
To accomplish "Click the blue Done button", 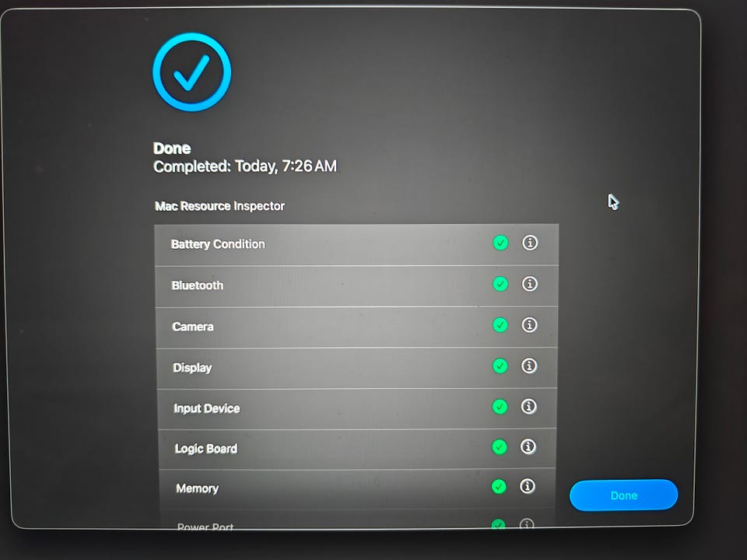I will pyautogui.click(x=623, y=495).
